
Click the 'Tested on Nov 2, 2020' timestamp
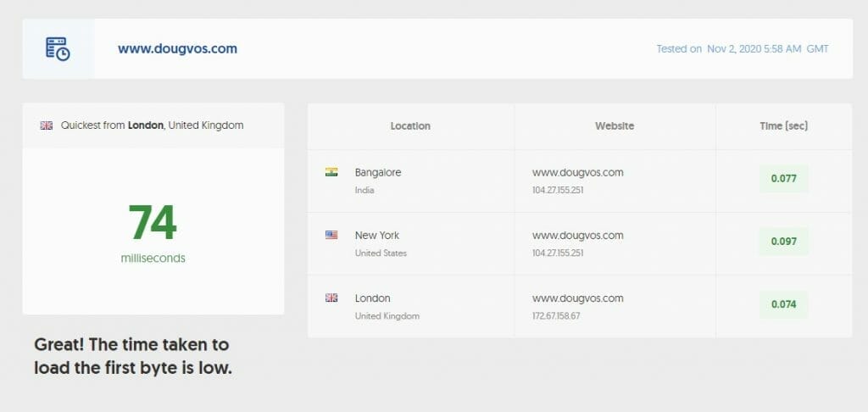click(x=743, y=48)
